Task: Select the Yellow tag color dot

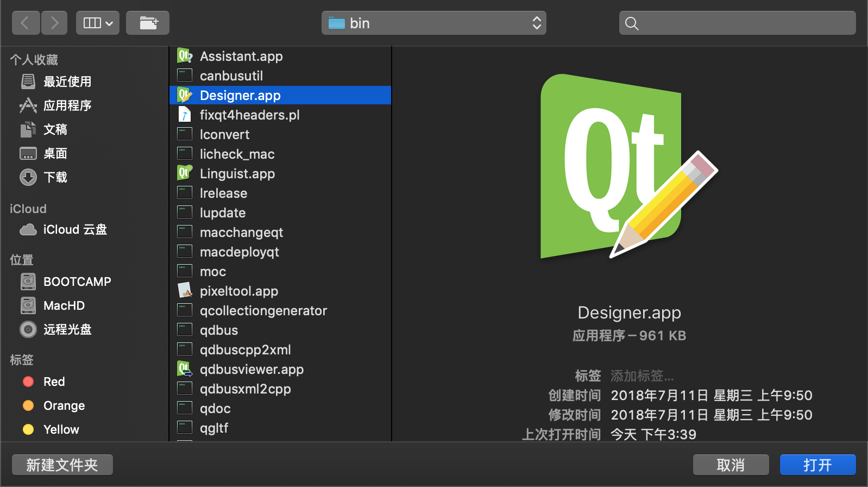Action: [x=28, y=429]
